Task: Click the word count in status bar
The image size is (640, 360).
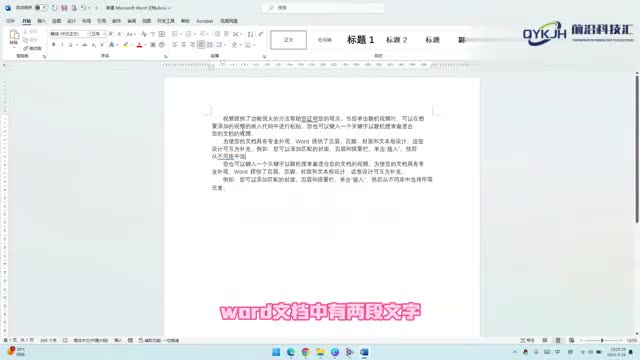Action: (x=48, y=340)
